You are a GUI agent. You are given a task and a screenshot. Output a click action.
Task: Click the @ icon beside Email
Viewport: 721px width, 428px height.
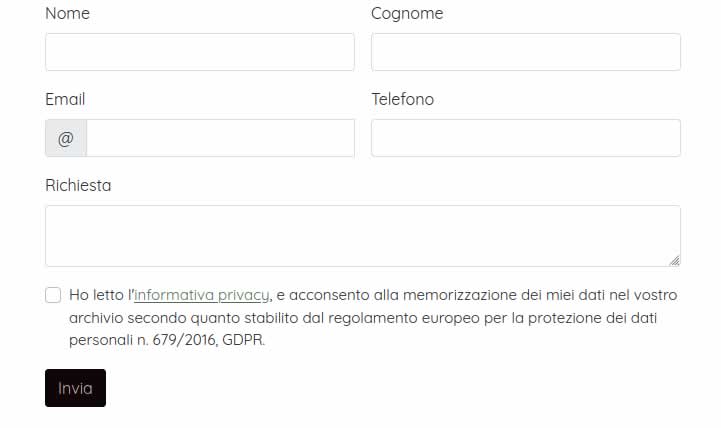[66, 138]
